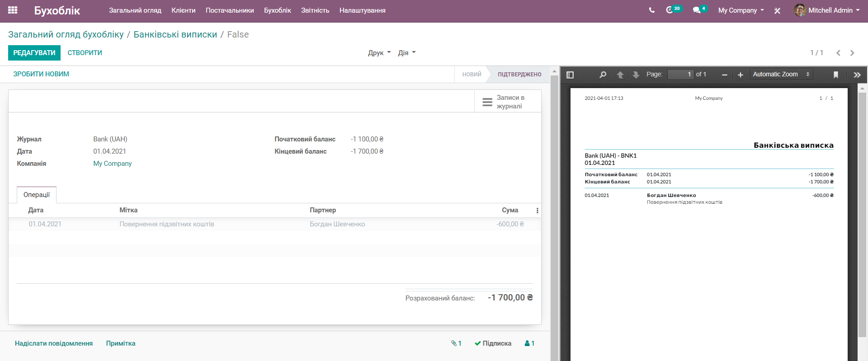Go to next record arrow
The width and height of the screenshot is (868, 361).
click(852, 53)
